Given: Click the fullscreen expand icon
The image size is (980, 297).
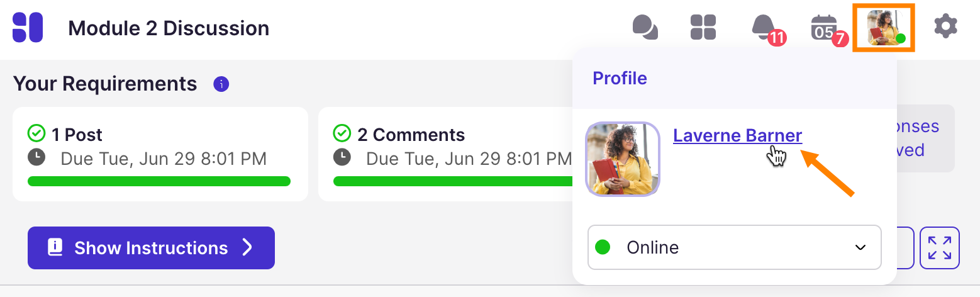Looking at the screenshot, I should click(x=940, y=247).
